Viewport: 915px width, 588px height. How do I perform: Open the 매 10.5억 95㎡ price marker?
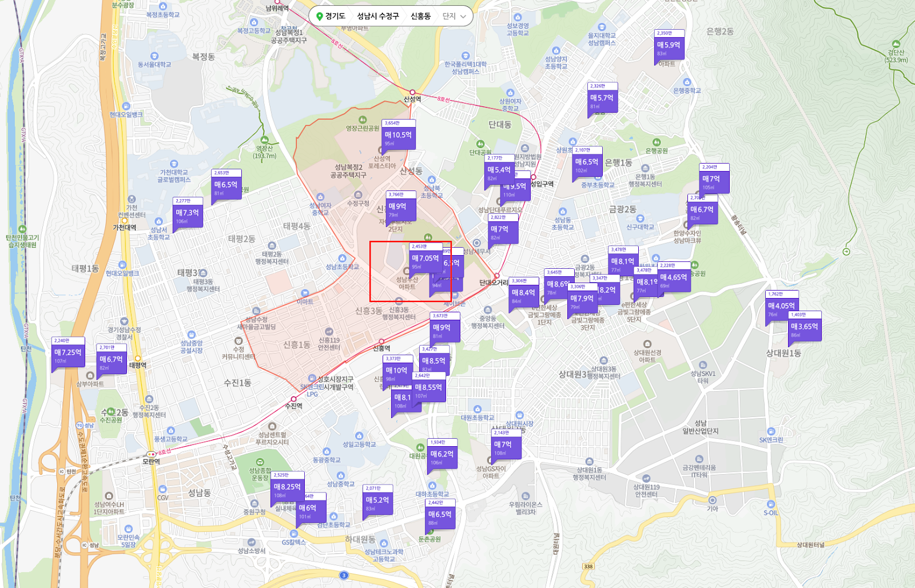tap(398, 135)
